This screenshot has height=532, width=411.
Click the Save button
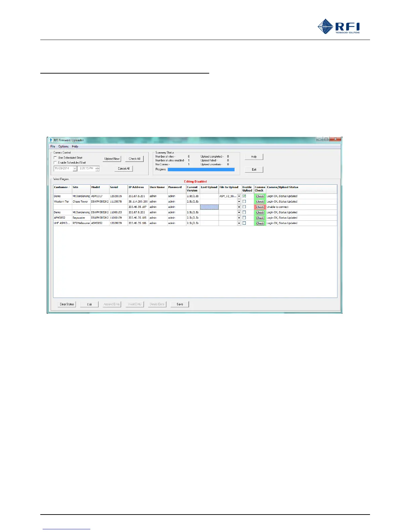click(x=180, y=304)
